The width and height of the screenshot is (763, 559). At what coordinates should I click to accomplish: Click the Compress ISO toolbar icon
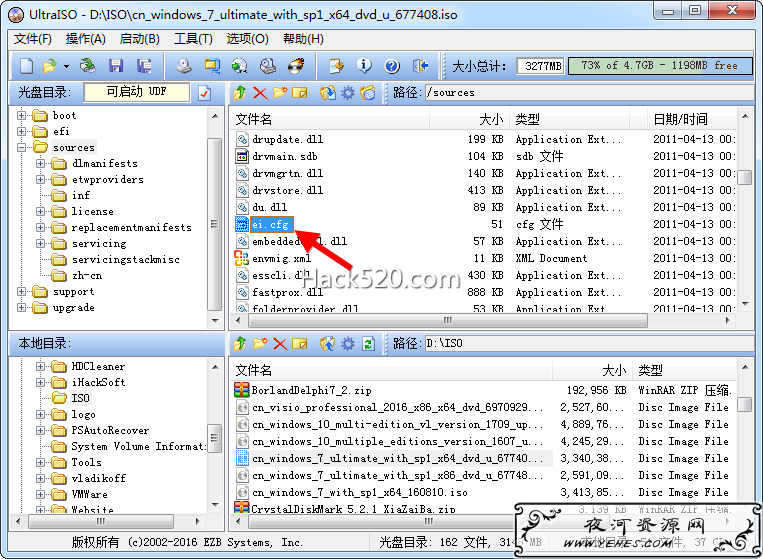click(212, 66)
